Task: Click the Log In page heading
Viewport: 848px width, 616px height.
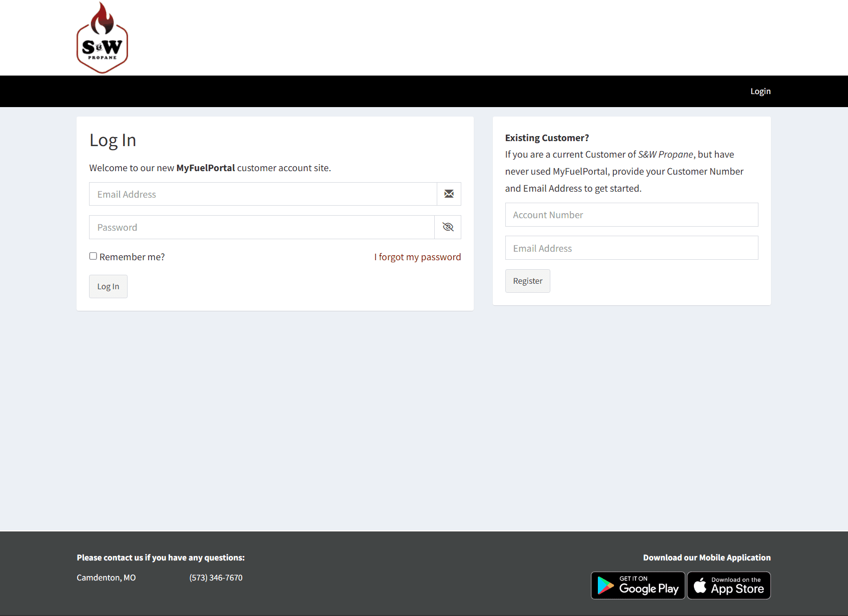Action: (113, 140)
